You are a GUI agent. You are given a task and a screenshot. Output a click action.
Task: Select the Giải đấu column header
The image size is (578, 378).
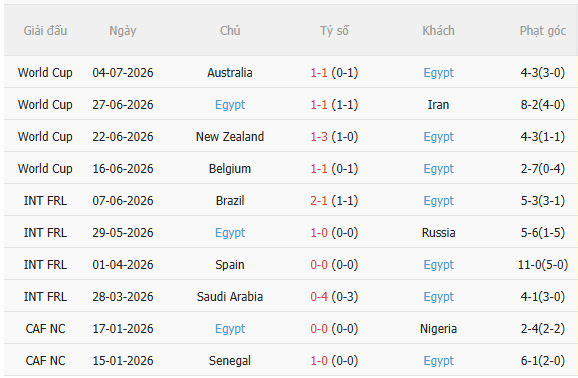coord(45,31)
